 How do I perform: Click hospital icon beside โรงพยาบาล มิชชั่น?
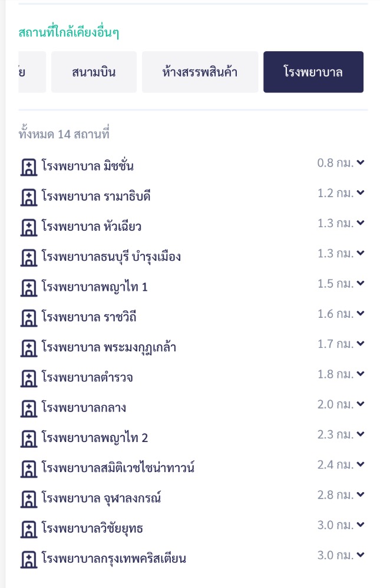(x=27, y=167)
